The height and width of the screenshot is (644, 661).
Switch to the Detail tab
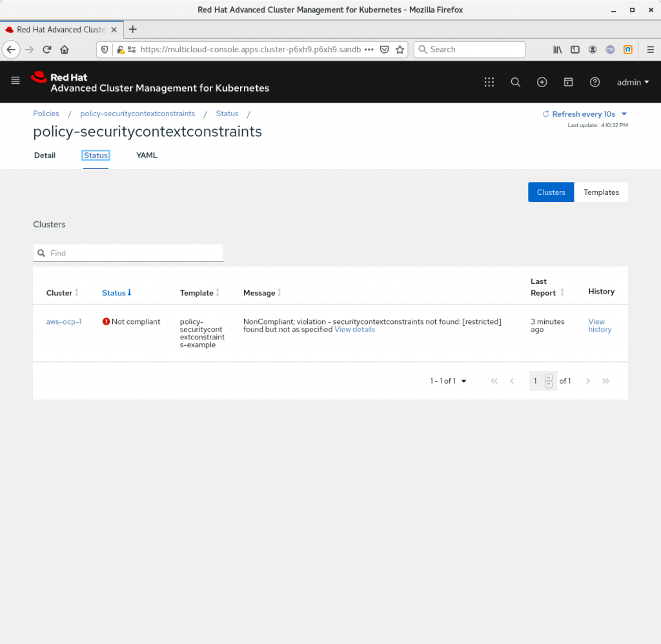pyautogui.click(x=45, y=156)
